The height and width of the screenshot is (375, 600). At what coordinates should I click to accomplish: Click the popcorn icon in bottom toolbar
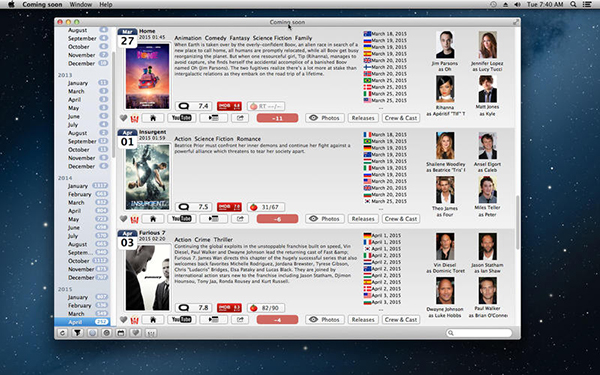tap(150, 333)
